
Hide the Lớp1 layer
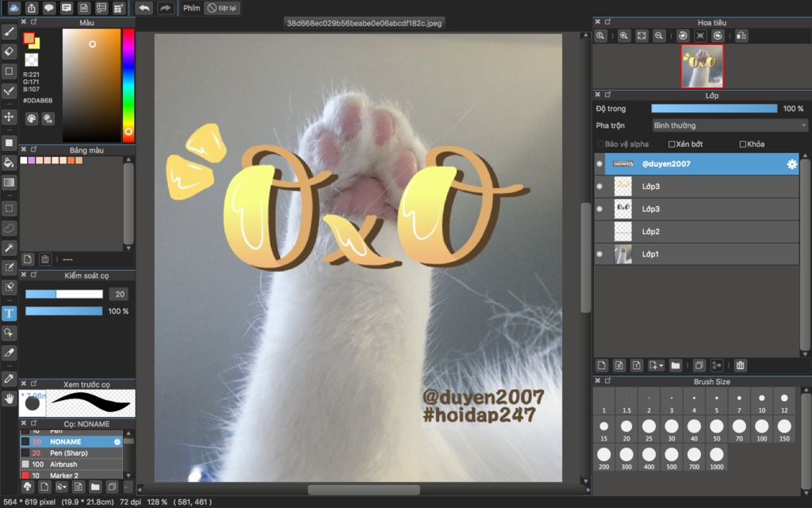tap(599, 254)
